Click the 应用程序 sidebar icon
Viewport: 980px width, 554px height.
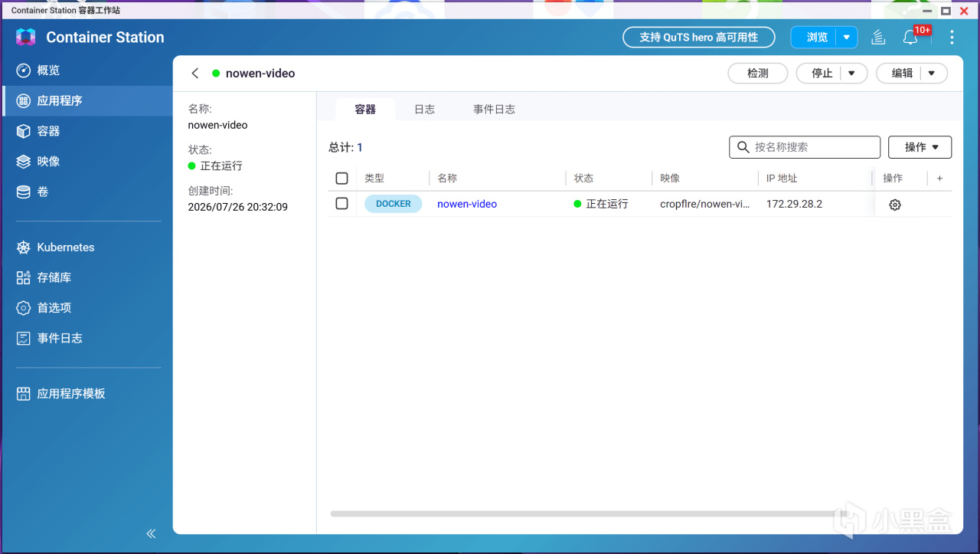click(x=24, y=100)
